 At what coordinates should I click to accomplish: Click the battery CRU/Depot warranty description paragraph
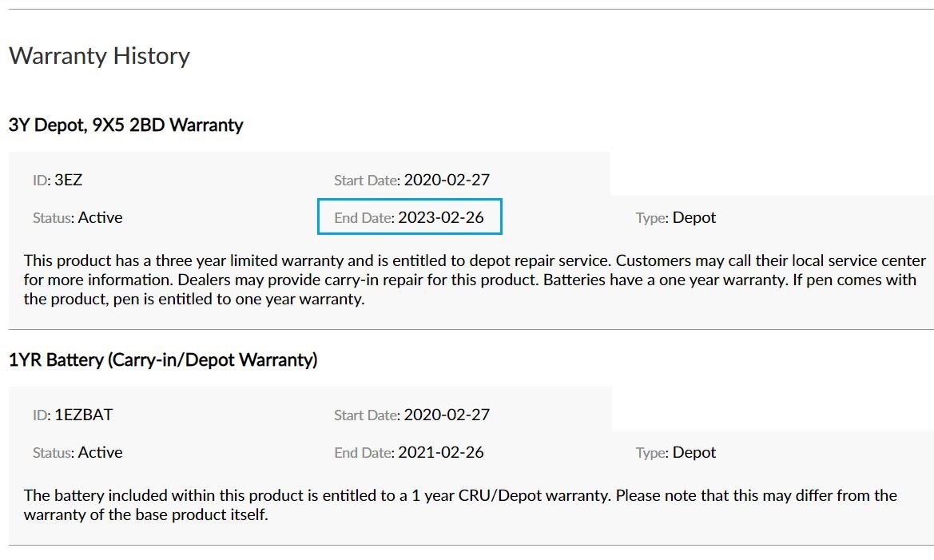pos(460,505)
